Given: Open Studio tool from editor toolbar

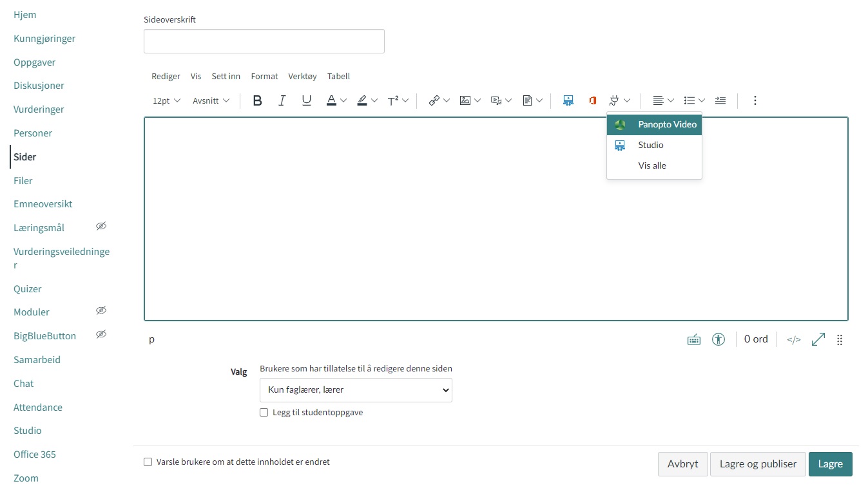Looking at the screenshot, I should coord(568,100).
